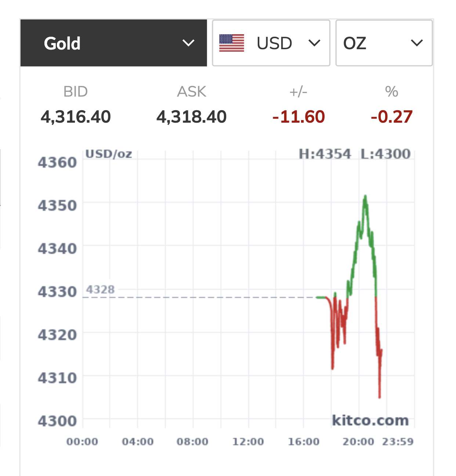Click the ASK price 4,318.40

(192, 117)
